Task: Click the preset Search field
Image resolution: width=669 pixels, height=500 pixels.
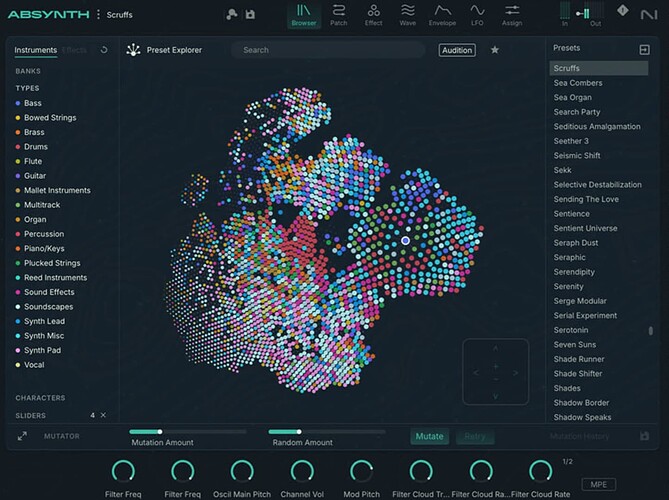Action: pyautogui.click(x=328, y=50)
